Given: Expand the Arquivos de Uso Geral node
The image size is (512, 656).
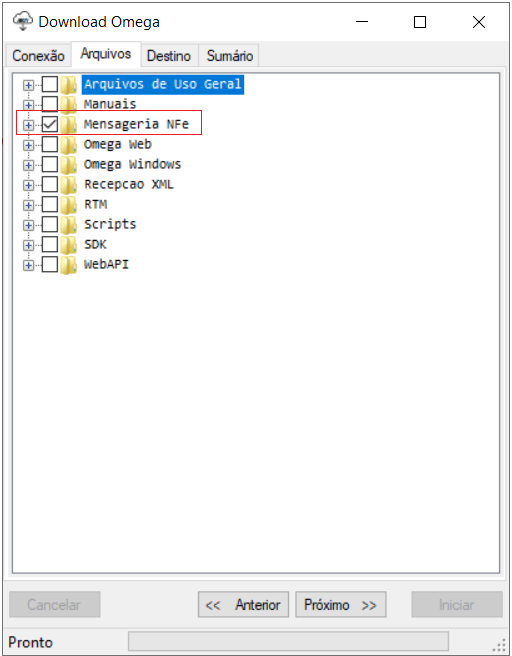Looking at the screenshot, I should pyautogui.click(x=28, y=85).
